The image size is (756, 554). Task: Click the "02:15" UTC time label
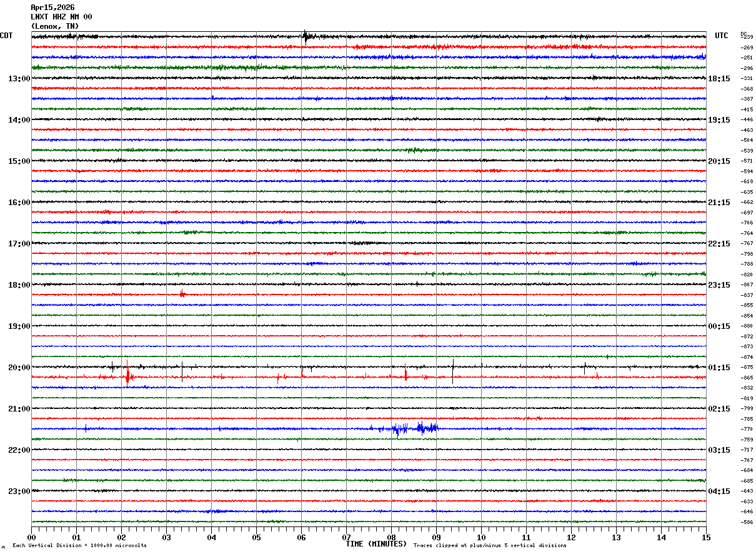(x=719, y=409)
